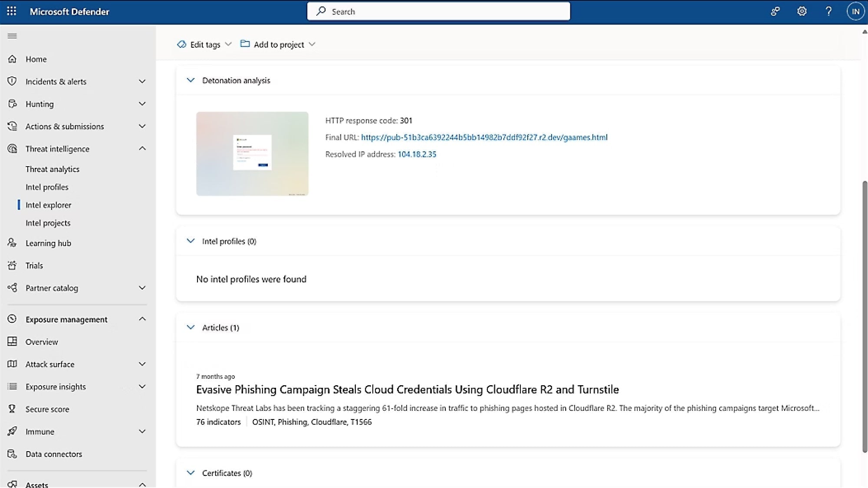Click the Actions & submissions icon
This screenshot has height=488, width=868.
(x=12, y=126)
